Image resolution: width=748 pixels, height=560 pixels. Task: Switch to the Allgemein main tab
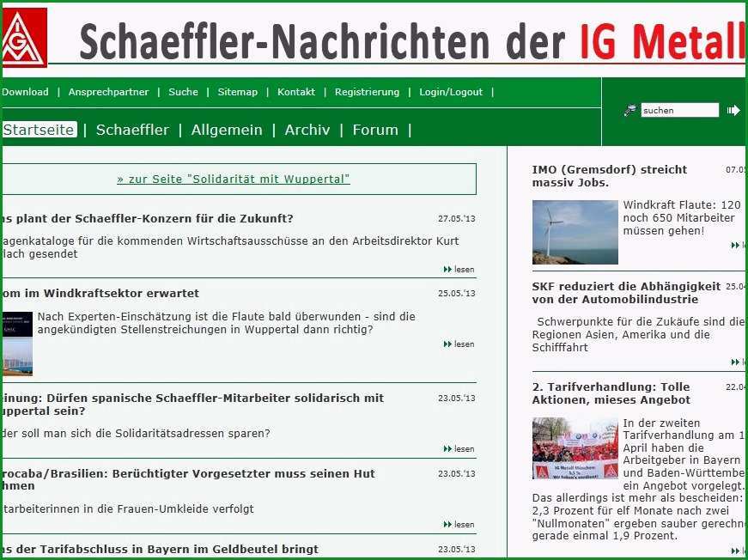pyautogui.click(x=227, y=130)
